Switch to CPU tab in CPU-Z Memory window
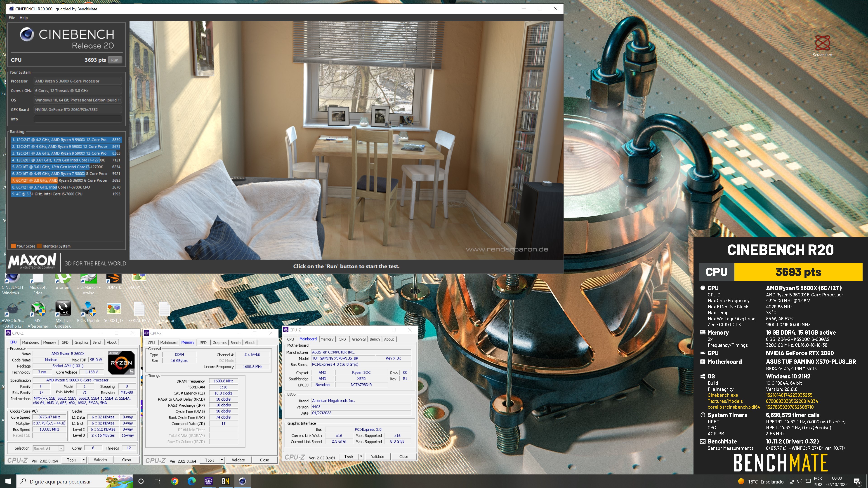 click(151, 343)
